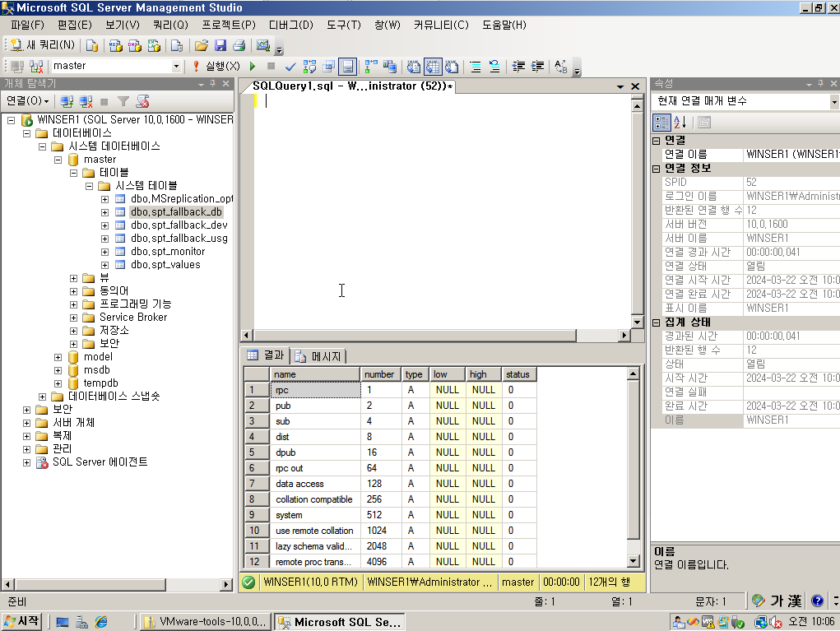This screenshot has width=840, height=631.
Task: Switch to the 결과 results tab
Action: tap(266, 355)
